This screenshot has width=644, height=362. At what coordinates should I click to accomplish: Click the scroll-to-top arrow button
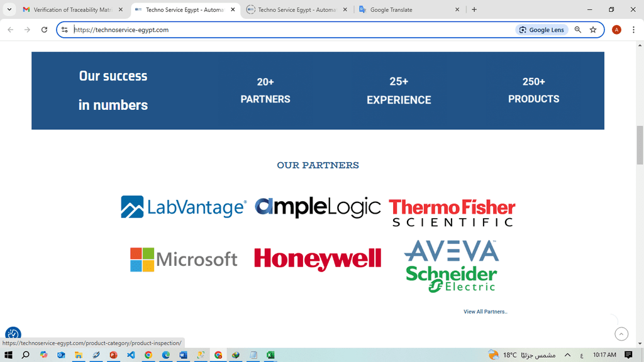pos(621,334)
